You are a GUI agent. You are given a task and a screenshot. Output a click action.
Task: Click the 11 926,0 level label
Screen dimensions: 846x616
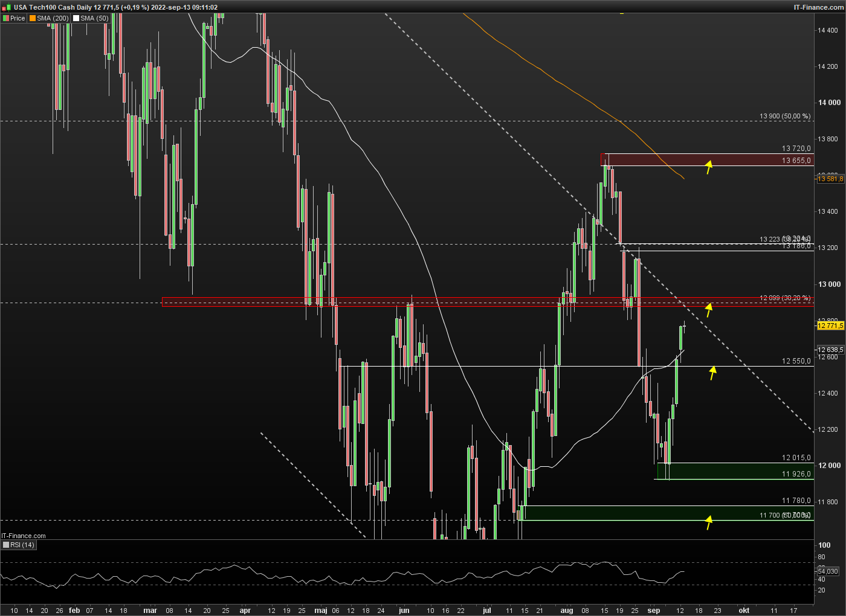(x=796, y=474)
